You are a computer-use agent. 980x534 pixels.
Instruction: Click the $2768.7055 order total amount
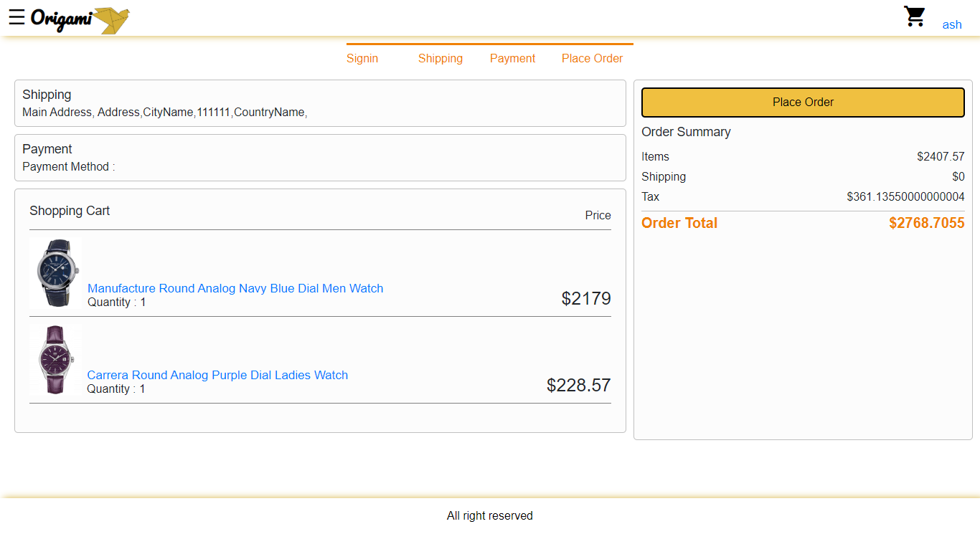926,223
